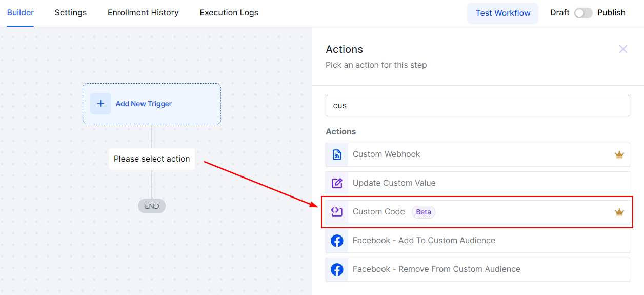The height and width of the screenshot is (295, 644).
Task: Click the plus icon for new trigger
Action: coord(100,104)
